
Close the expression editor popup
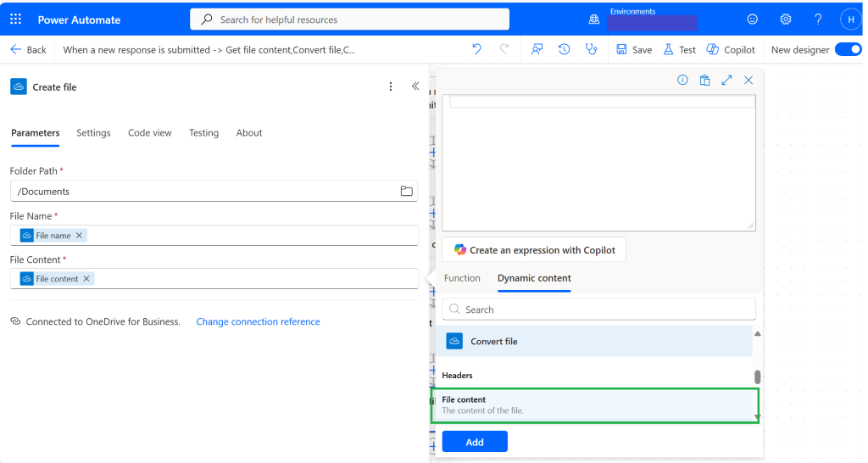748,80
